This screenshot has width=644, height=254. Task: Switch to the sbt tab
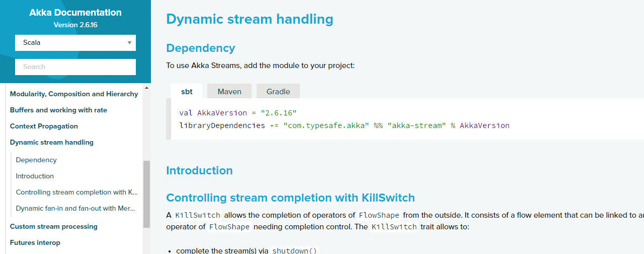(x=187, y=91)
